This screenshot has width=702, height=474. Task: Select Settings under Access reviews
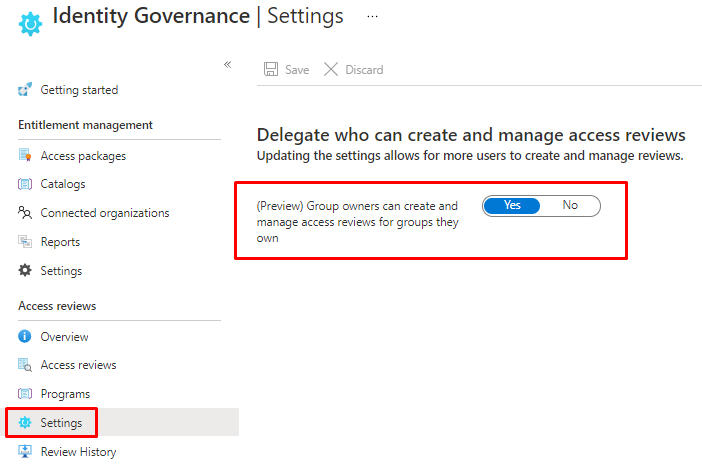point(61,423)
